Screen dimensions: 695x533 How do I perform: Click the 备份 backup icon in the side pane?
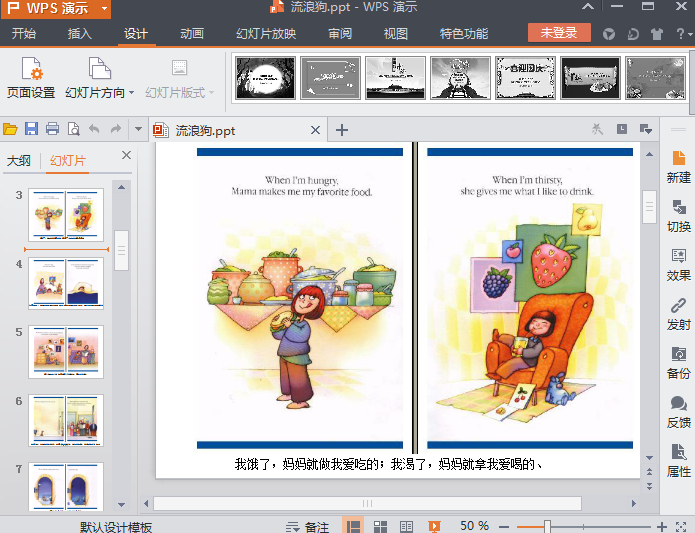click(x=679, y=363)
